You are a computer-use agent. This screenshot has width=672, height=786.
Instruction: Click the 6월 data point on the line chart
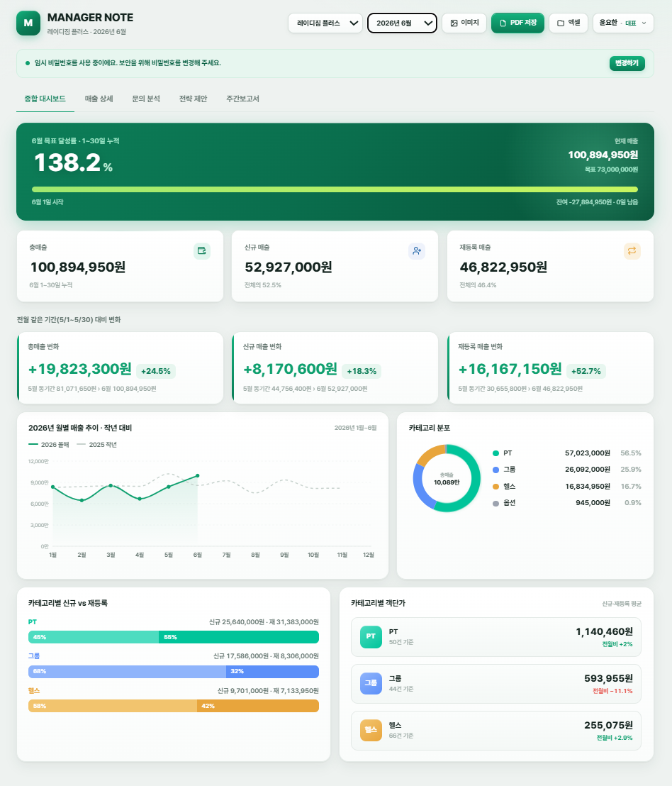(x=198, y=476)
